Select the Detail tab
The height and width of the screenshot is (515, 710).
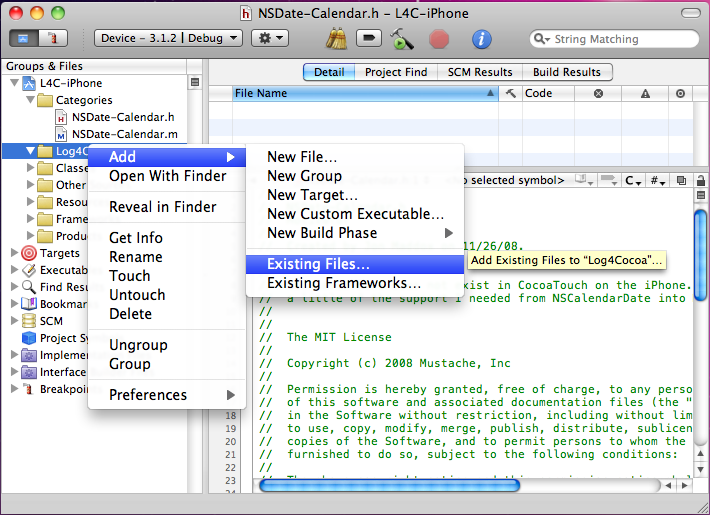(x=329, y=72)
